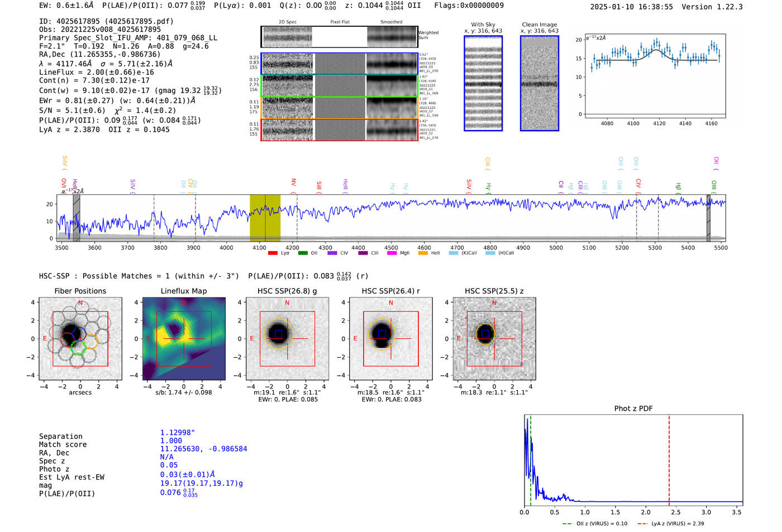Click the 'Flags:0x00000009' header text

[x=469, y=6]
